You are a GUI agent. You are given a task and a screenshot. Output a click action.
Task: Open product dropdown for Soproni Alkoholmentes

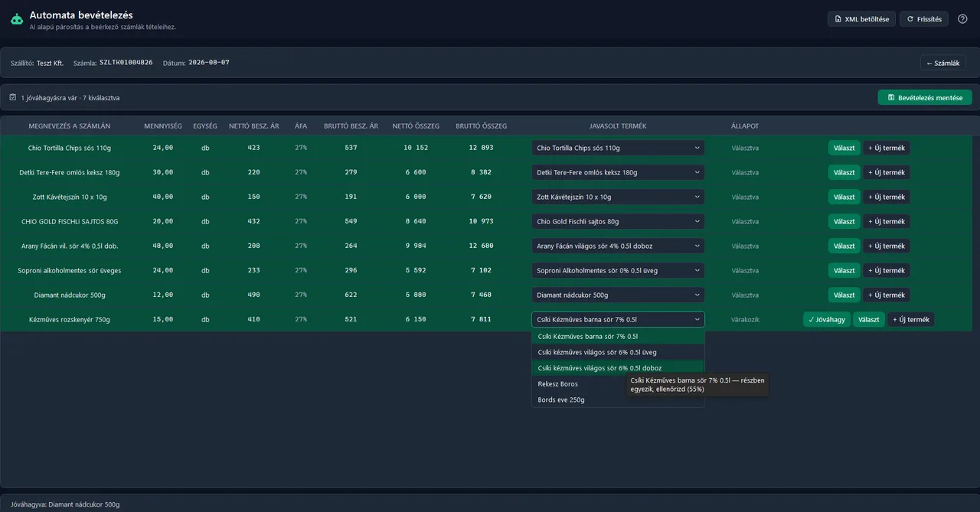point(618,270)
